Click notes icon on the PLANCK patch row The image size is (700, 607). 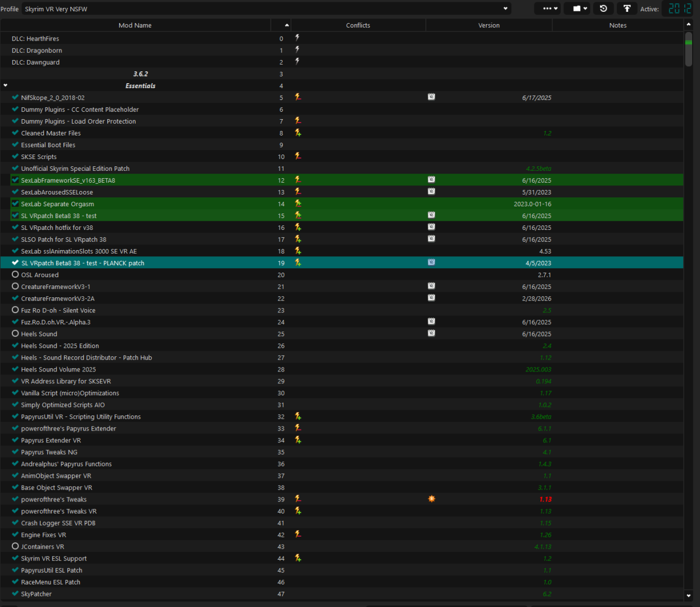point(431,262)
